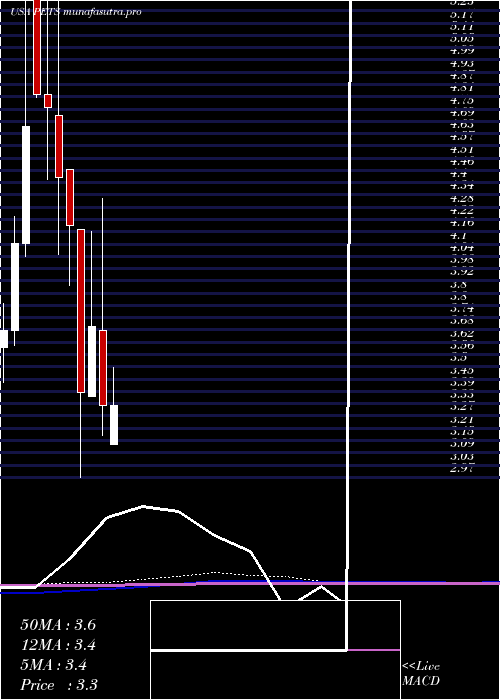Viewport: 500px width, 700px height.
Task: Click the 50MA : 3.6 reading
Action: click(58, 625)
